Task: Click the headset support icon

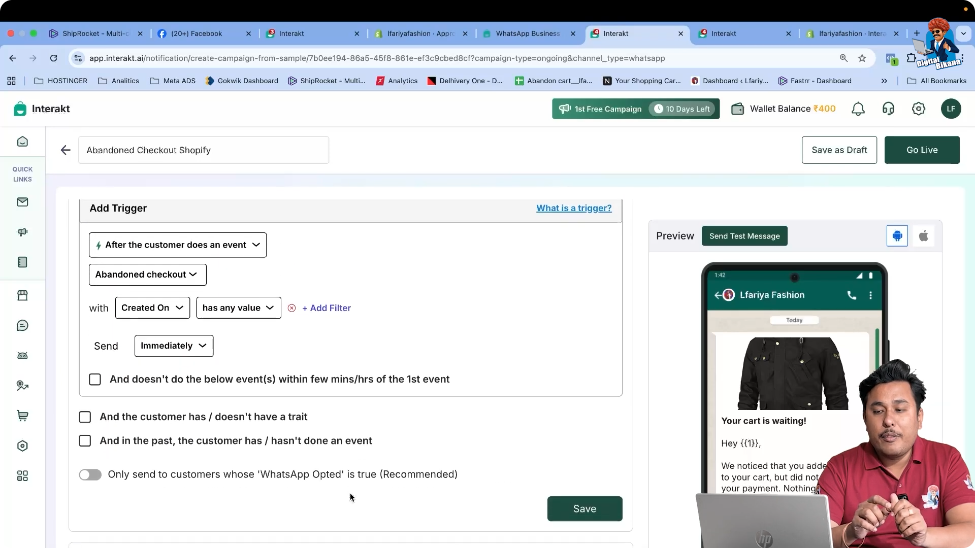Action: coord(888,109)
